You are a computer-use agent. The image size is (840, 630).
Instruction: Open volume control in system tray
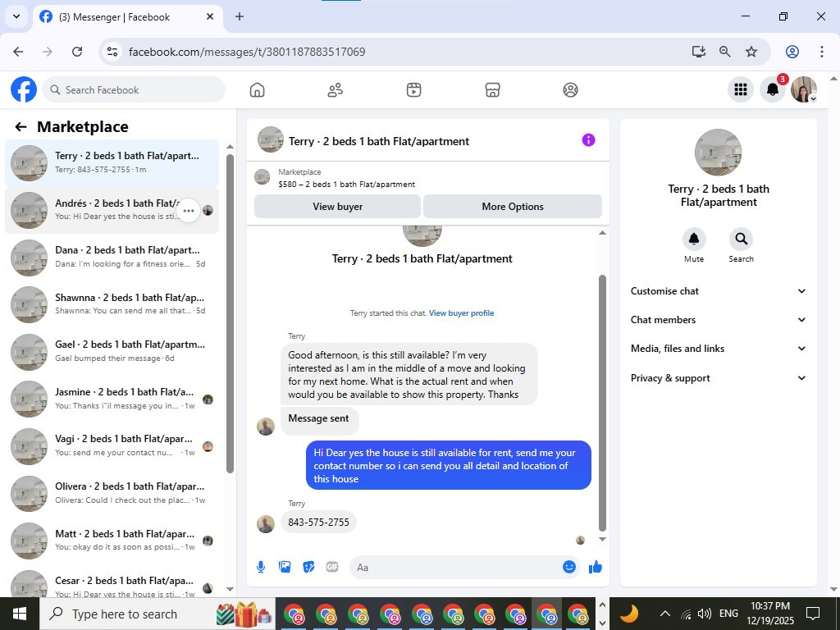tap(705, 614)
